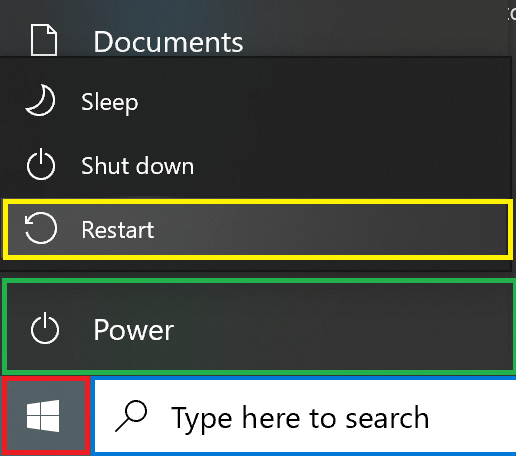Screen dimensions: 516x456
Task: Click the circular arrow Restart icon
Action: pos(41,229)
